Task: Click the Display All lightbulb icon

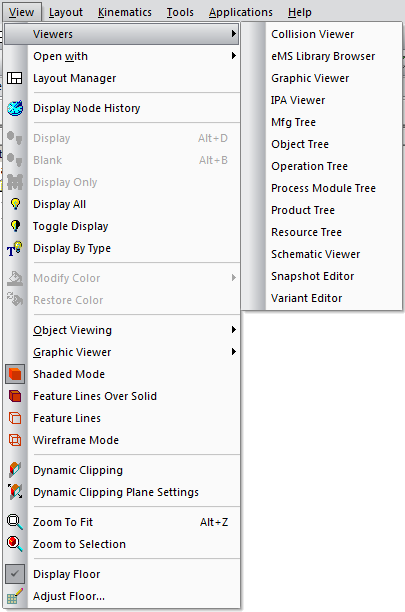Action: tap(15, 204)
